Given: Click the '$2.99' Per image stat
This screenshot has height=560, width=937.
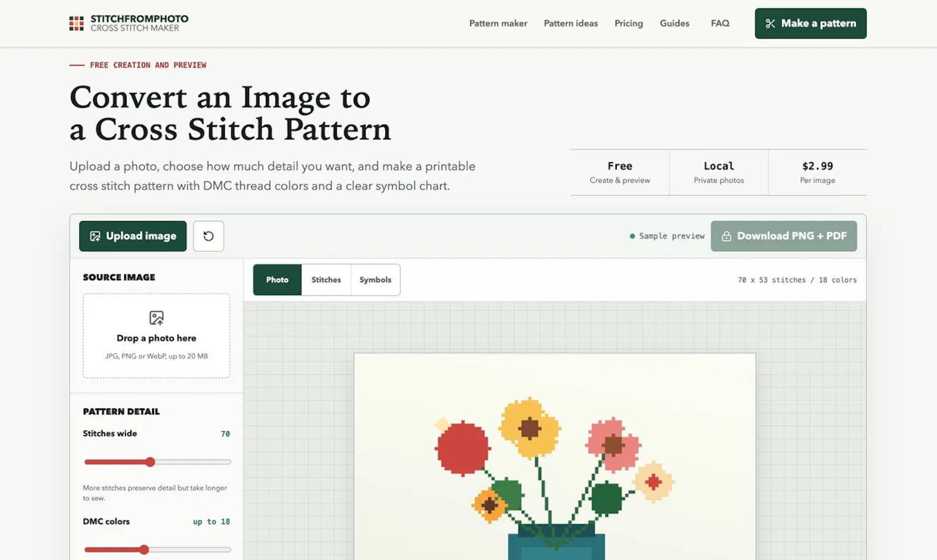Looking at the screenshot, I should click(x=818, y=173).
